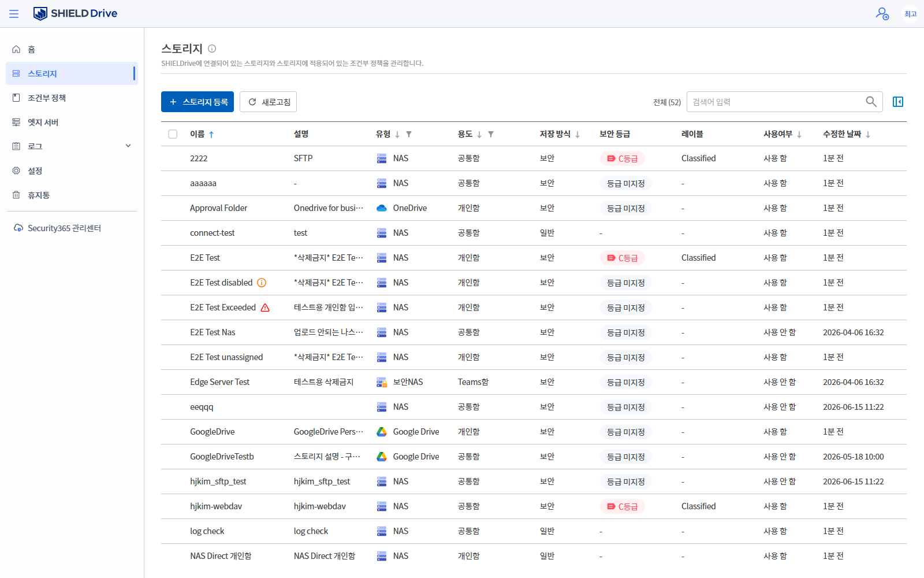
Task: Tick the select-all checkbox in header
Action: coord(173,134)
